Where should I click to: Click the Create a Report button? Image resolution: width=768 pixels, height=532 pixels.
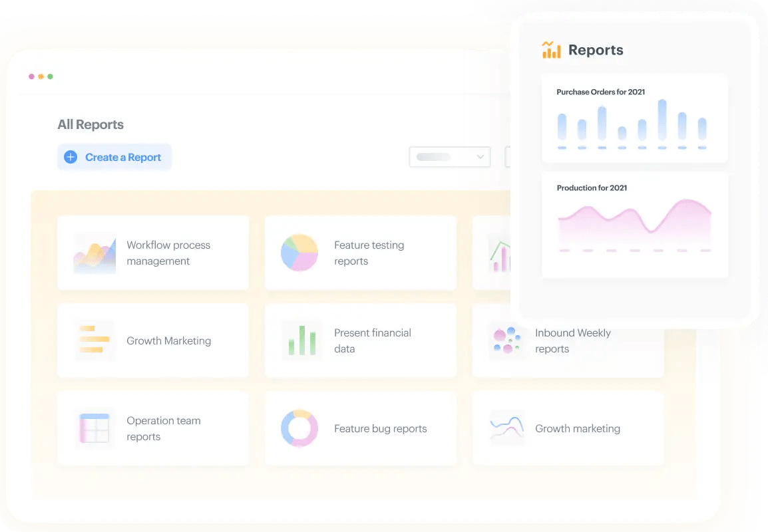click(114, 157)
